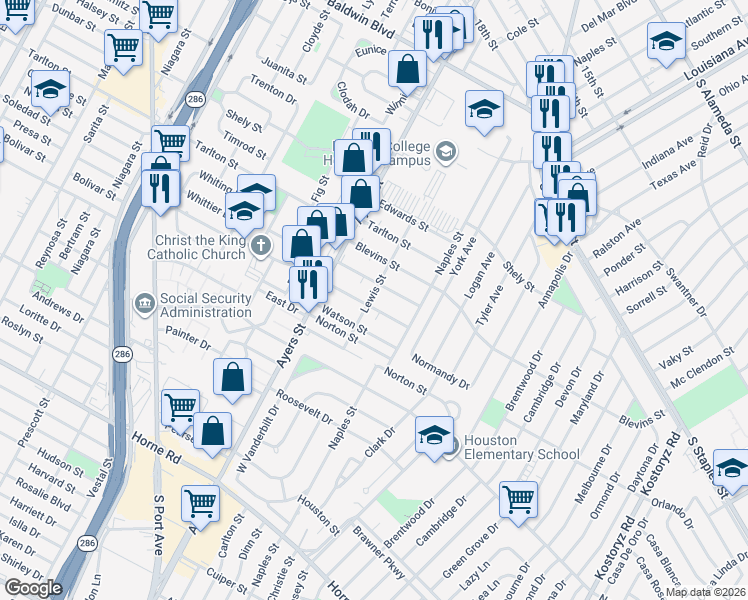This screenshot has width=748, height=600.
Task: Select the school marker east of Winnebago near 18th St
Action: pyautogui.click(x=484, y=108)
